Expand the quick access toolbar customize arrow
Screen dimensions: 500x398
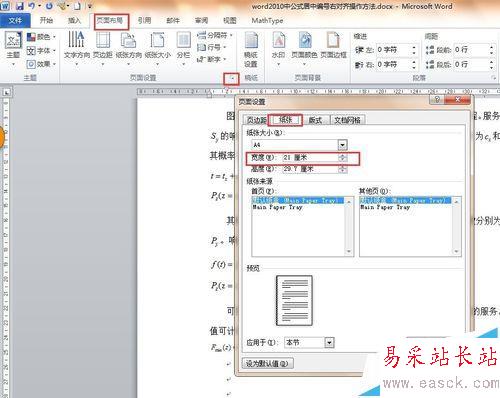(x=90, y=6)
